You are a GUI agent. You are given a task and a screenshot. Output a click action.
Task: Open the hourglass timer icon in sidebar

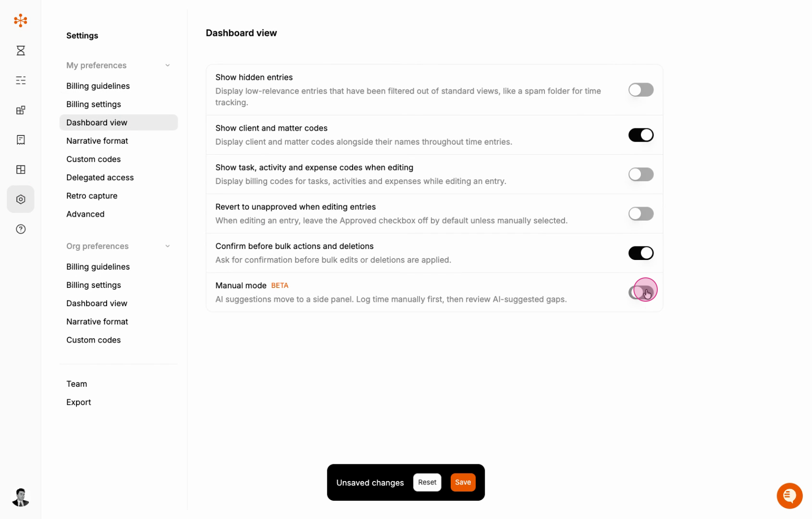coord(21,50)
